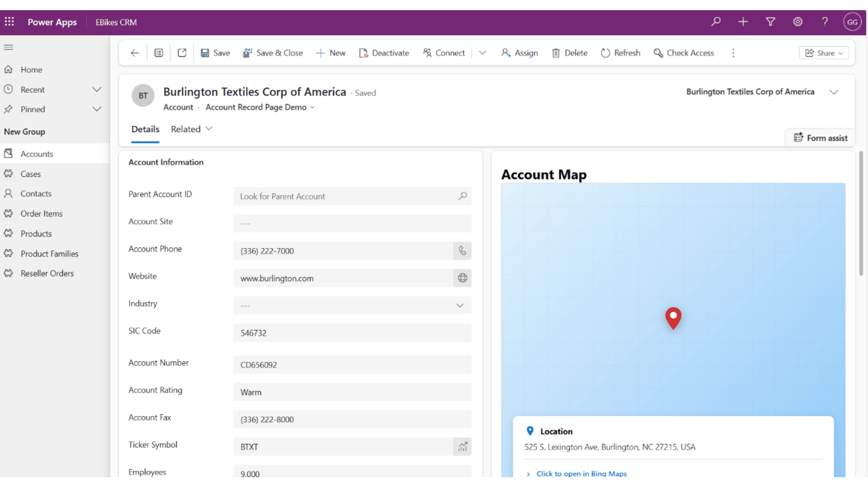Expand the Pinned section chevron
868x488 pixels.
pyautogui.click(x=96, y=109)
